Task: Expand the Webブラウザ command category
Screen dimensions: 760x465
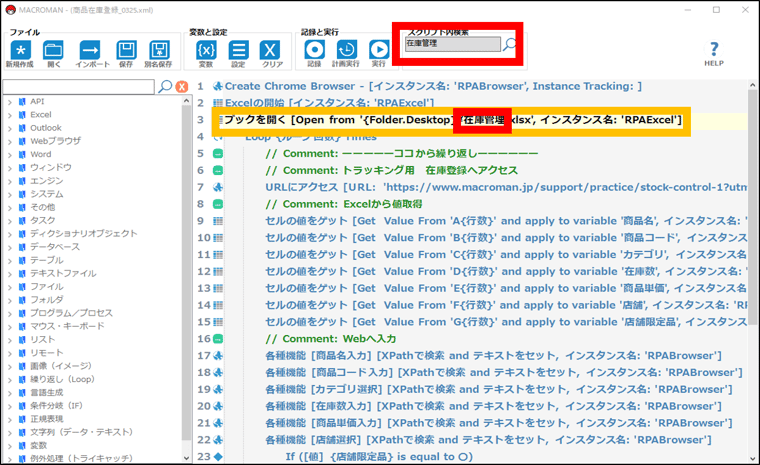Action: pyautogui.click(x=9, y=141)
